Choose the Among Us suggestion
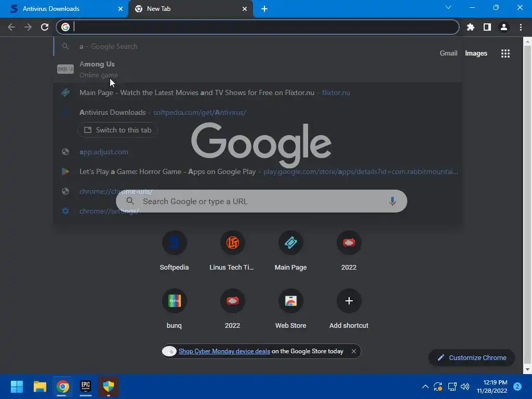Viewport: 532px width, 399px height. [258, 69]
